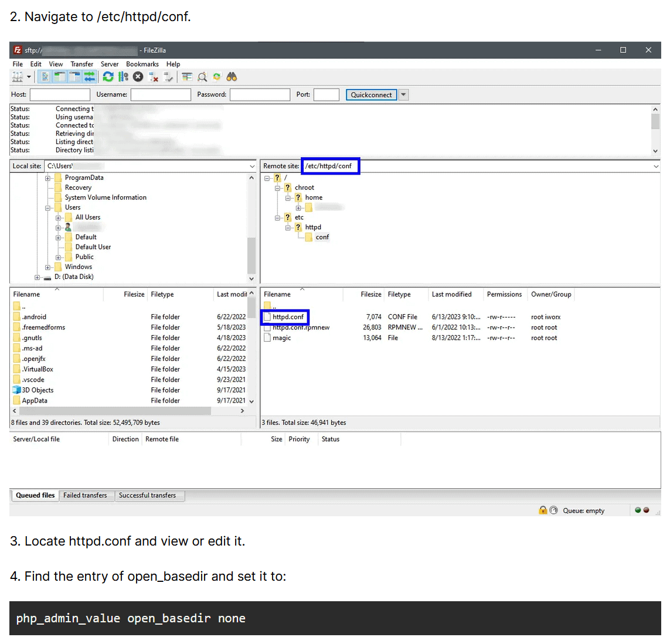Select the magic file
This screenshot has width=670, height=644.
click(x=281, y=338)
